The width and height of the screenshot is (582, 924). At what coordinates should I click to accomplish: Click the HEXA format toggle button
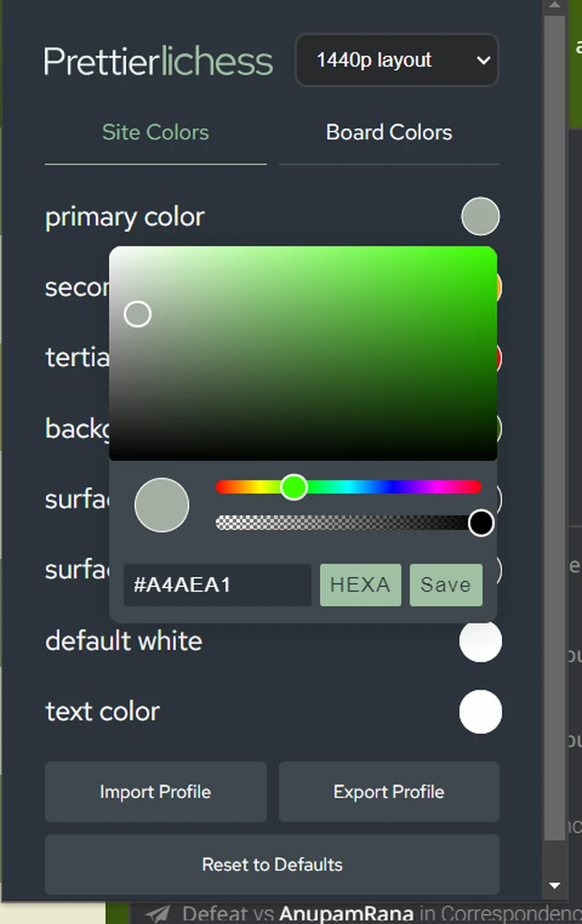360,584
